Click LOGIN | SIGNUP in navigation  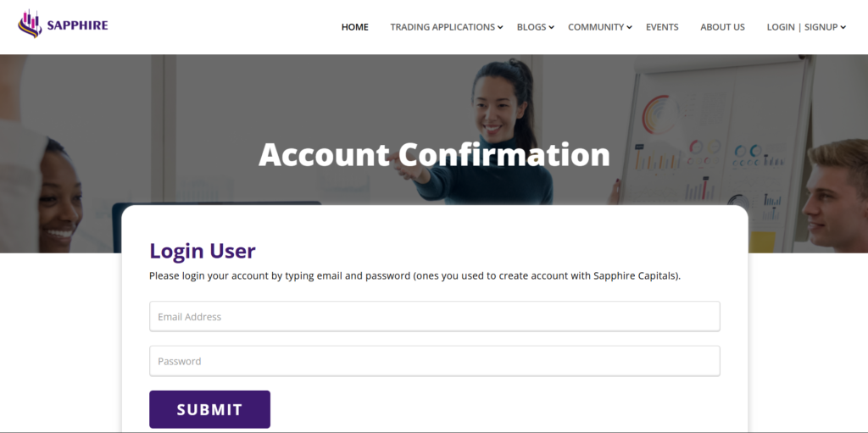(802, 27)
